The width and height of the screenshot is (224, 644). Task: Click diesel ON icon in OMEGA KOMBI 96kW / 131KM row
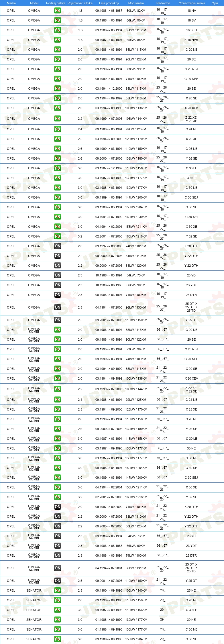tap(57, 568)
